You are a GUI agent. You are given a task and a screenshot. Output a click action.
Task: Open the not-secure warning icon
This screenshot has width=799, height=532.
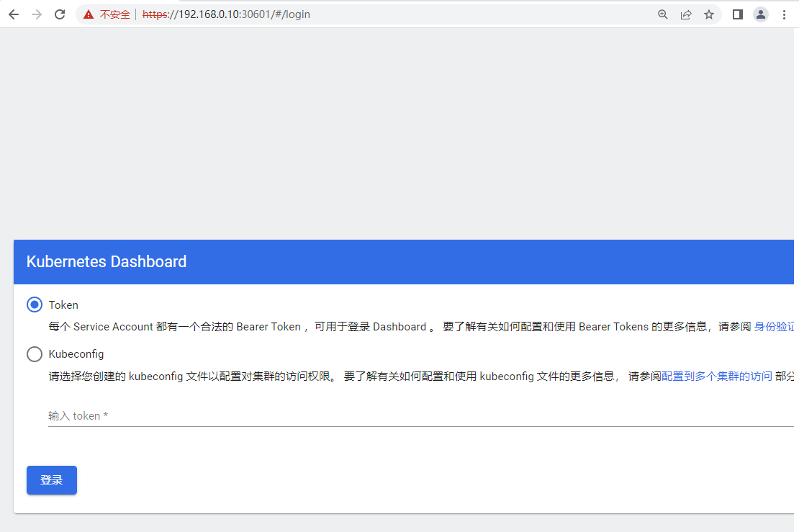point(89,14)
